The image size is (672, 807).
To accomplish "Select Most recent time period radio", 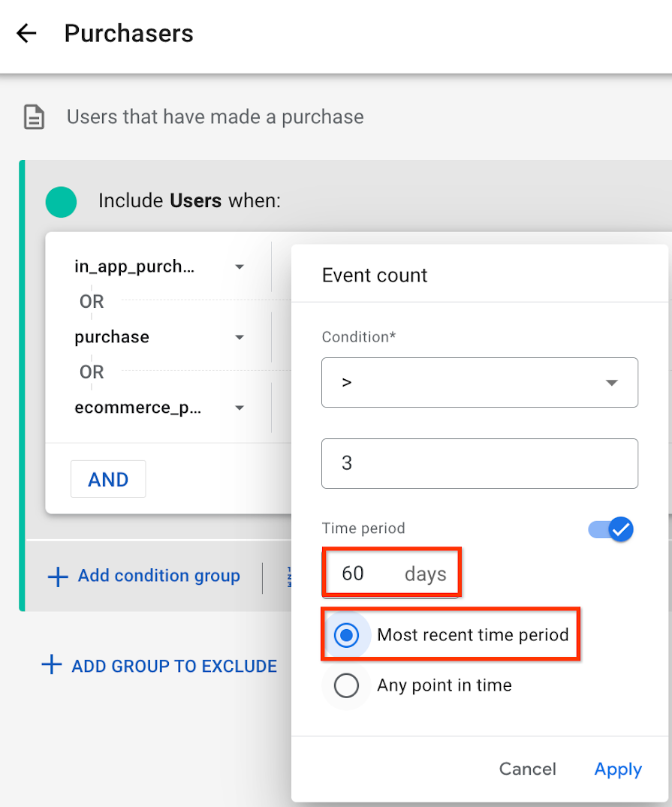I will 347,635.
